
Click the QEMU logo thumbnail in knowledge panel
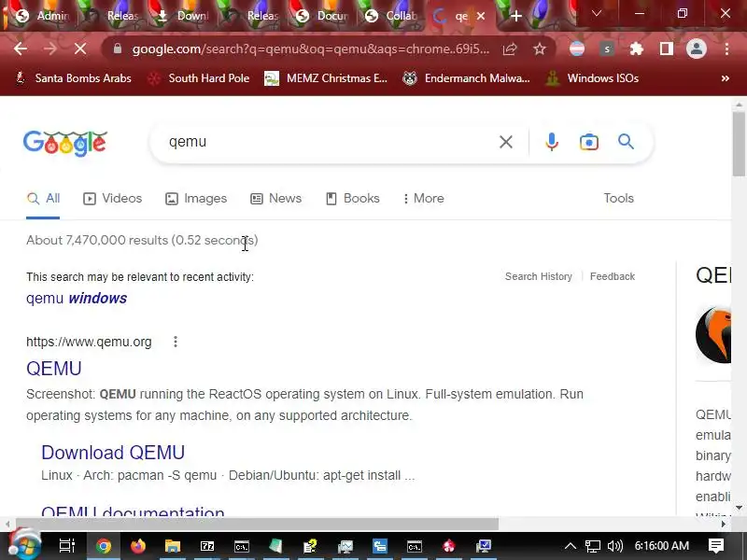(713, 335)
